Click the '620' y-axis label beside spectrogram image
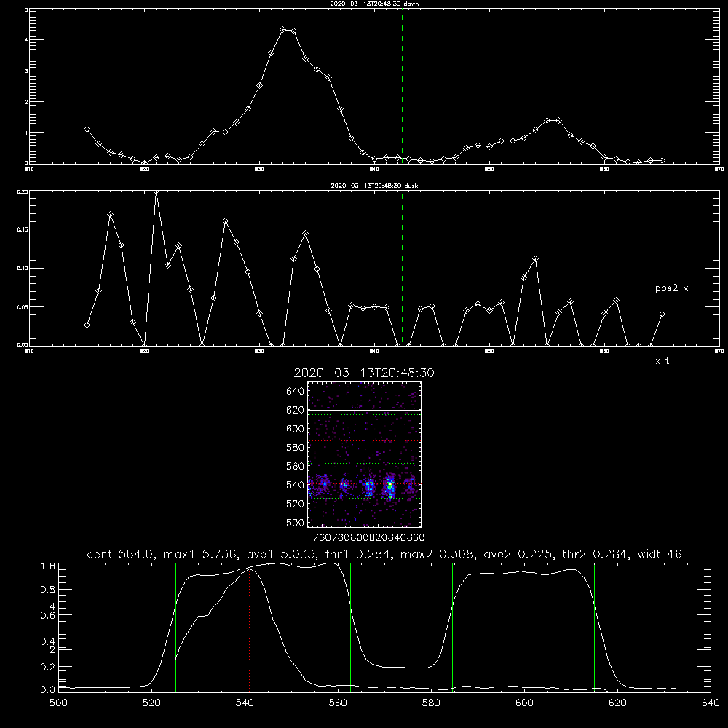 [295, 410]
